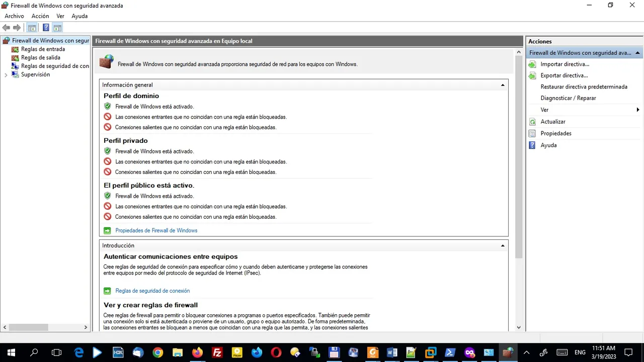Click Exportar directiva in Acciones pane
644x362 pixels.
click(x=564, y=75)
